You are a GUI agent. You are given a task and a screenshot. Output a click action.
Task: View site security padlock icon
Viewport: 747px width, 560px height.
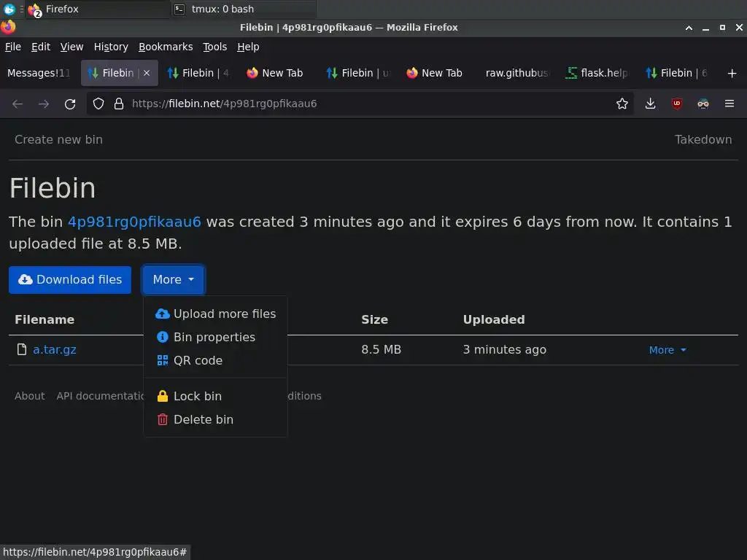pyautogui.click(x=119, y=104)
